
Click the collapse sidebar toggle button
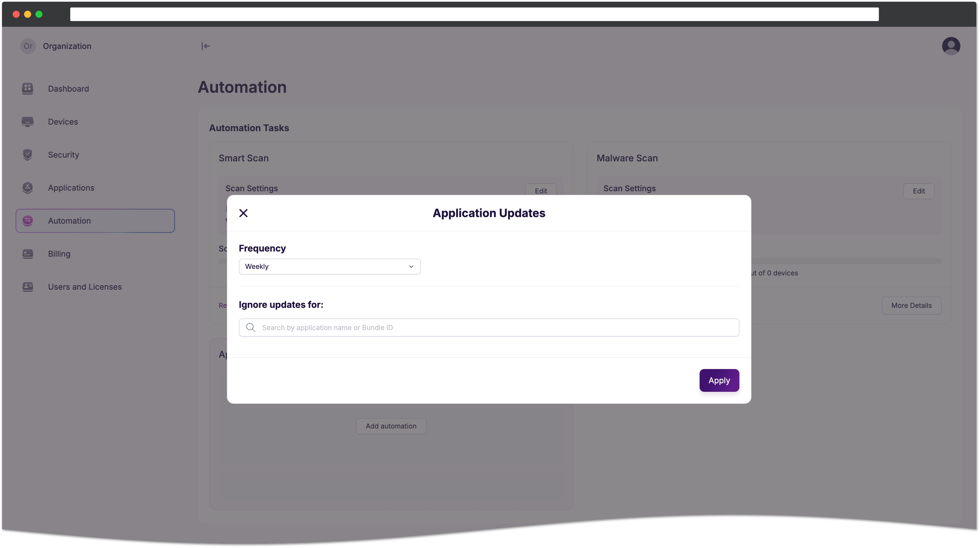pos(206,46)
